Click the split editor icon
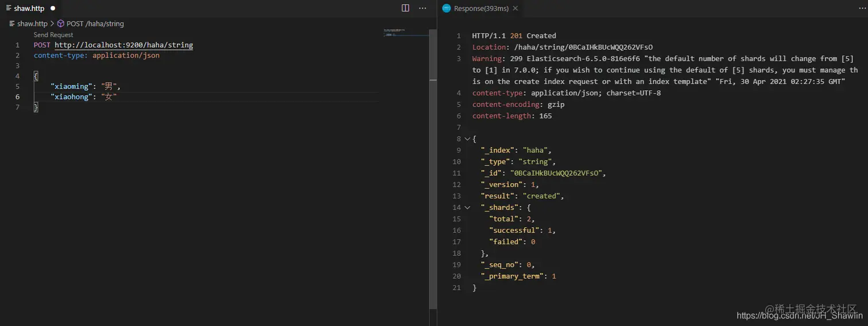This screenshot has width=868, height=326. tap(405, 8)
